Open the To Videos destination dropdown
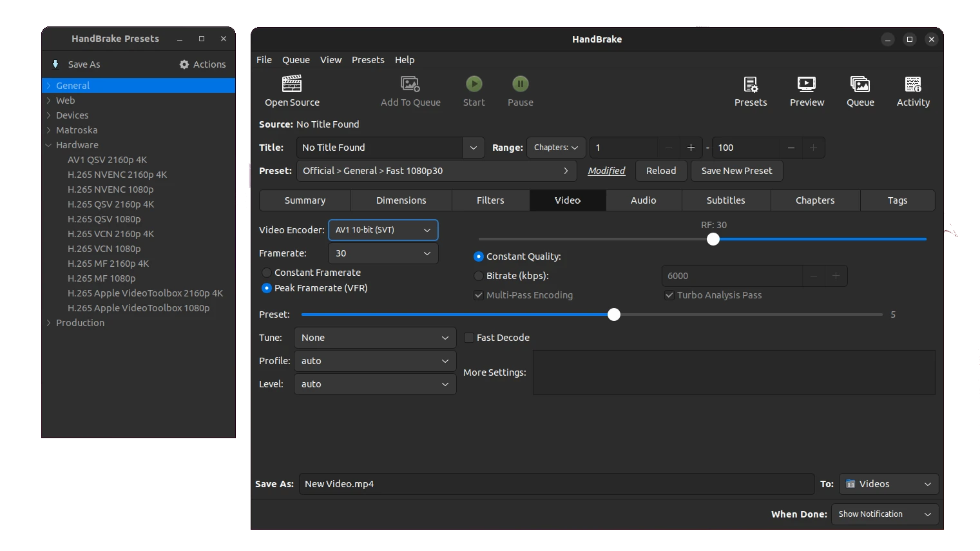Screen dimensions: 980x551 click(889, 484)
